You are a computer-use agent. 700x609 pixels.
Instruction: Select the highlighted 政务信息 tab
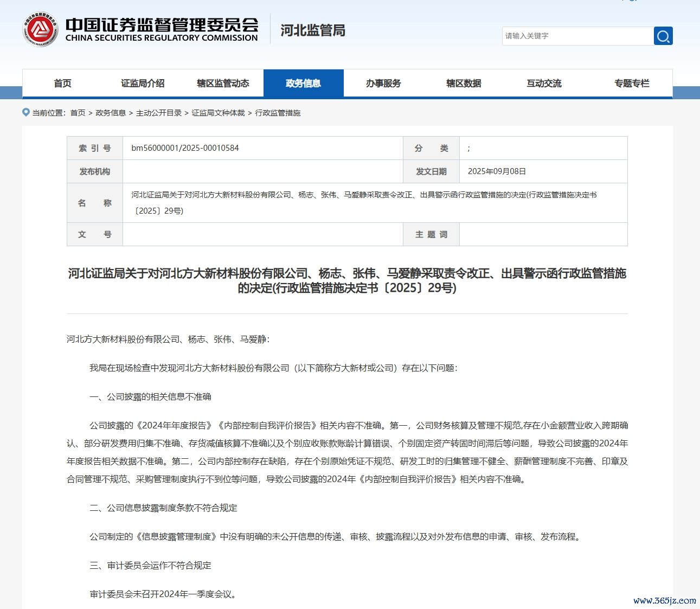[x=304, y=83]
